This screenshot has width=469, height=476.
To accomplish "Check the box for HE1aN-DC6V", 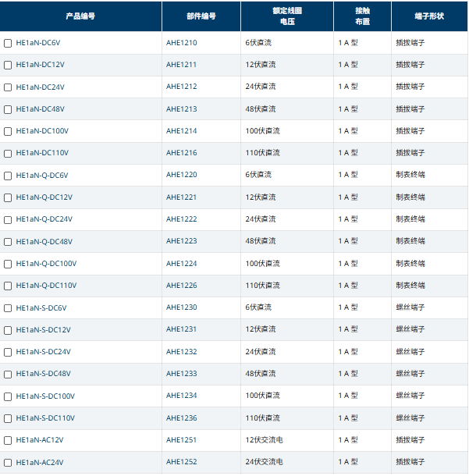I will click(8, 43).
